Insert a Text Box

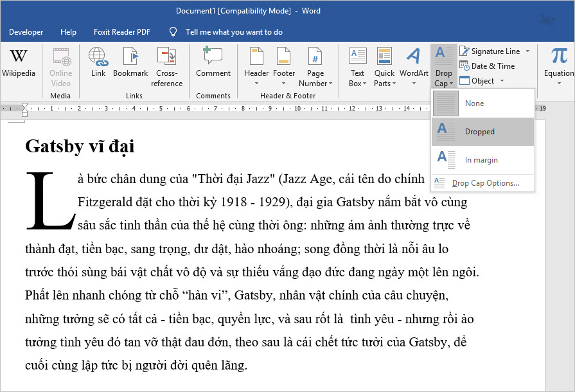point(358,67)
